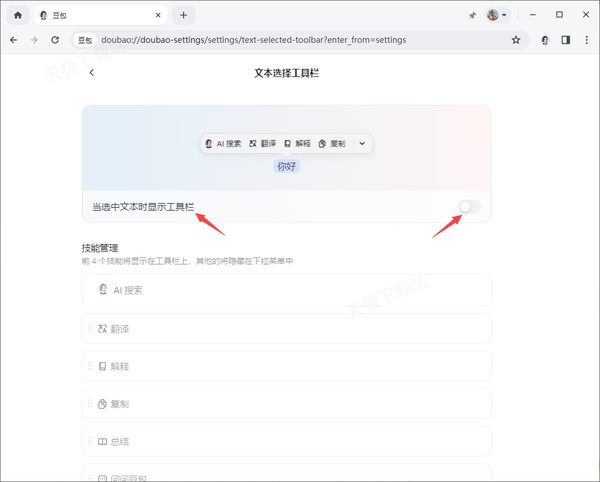This screenshot has width=600, height=482.
Task: Maximize the browser window
Action: [559, 15]
